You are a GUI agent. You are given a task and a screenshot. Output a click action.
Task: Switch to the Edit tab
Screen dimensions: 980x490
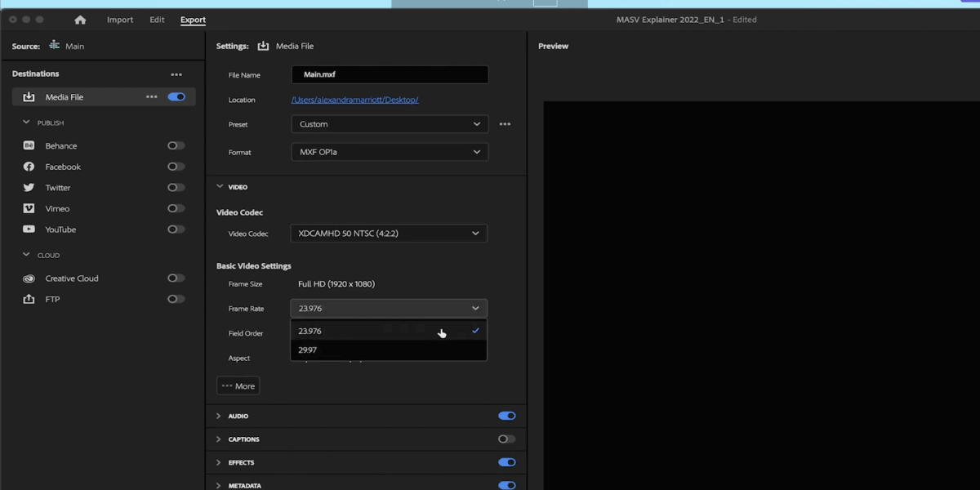(157, 20)
